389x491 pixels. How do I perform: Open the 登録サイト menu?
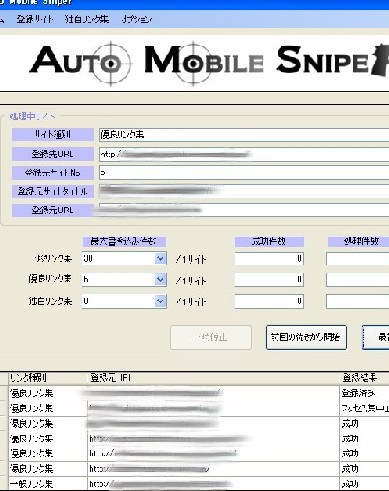[35, 19]
